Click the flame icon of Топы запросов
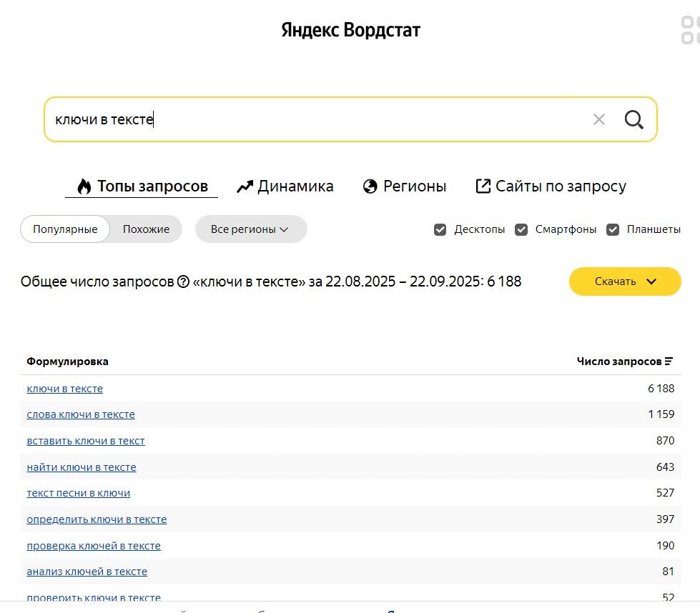 (84, 186)
